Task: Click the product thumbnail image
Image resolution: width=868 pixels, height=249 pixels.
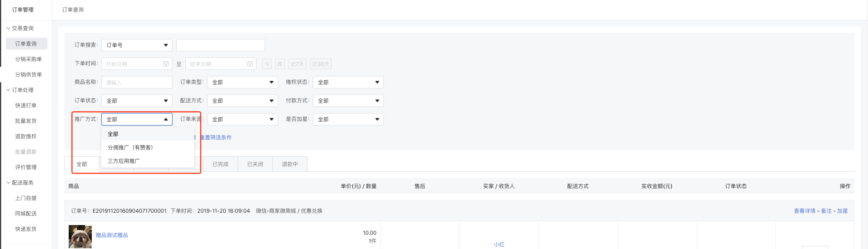Action: coord(80,236)
